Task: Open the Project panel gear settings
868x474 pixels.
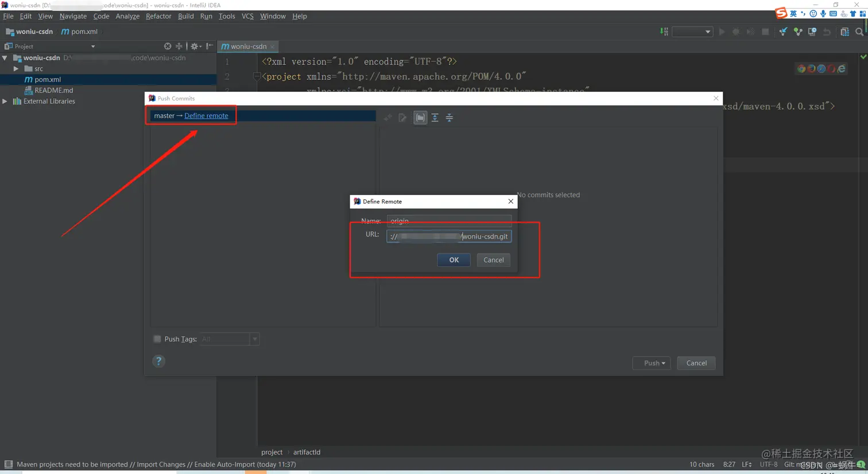Action: coord(196,46)
